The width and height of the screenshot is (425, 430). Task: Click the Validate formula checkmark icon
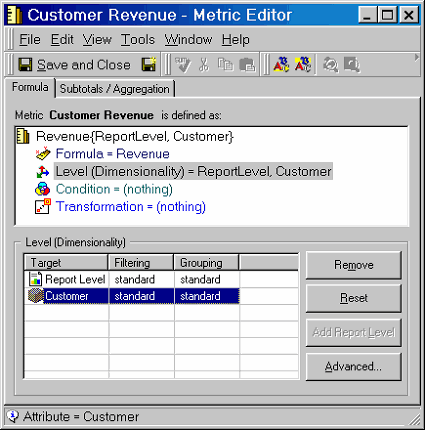click(183, 65)
